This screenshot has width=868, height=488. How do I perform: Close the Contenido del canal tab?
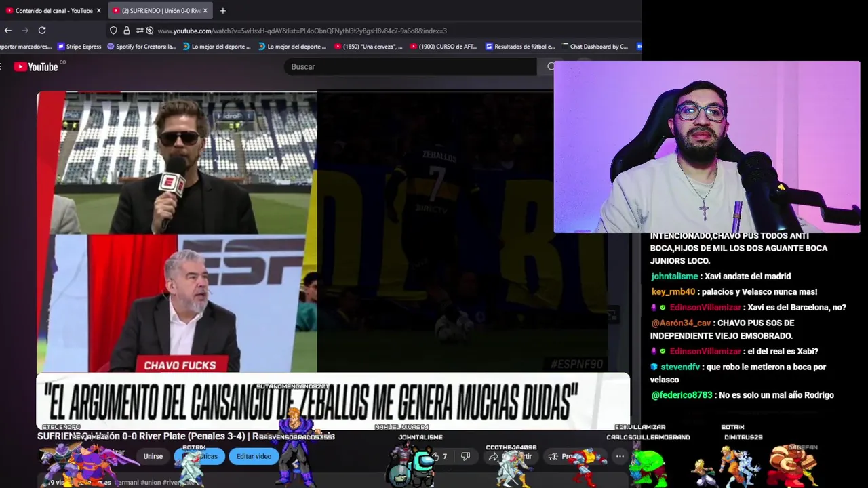pyautogui.click(x=98, y=11)
